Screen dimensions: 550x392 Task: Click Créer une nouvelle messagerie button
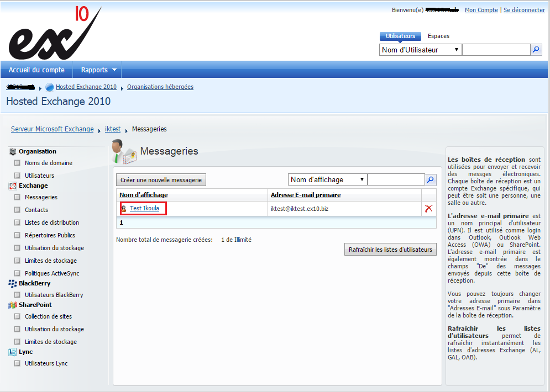coord(161,180)
